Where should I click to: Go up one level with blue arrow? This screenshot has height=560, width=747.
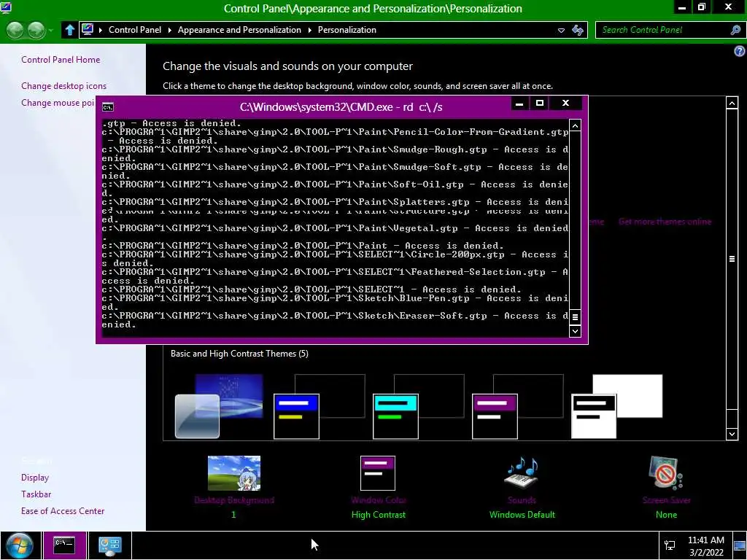(x=69, y=30)
